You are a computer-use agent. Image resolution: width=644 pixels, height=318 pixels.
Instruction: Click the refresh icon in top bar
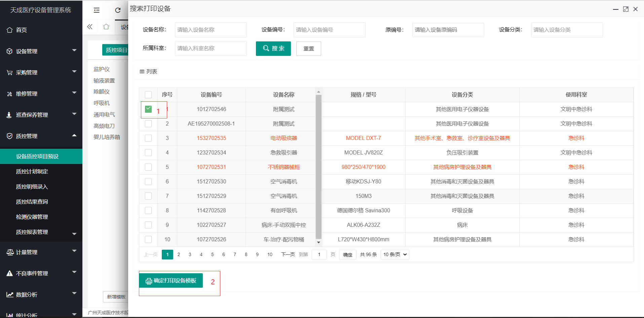point(118,10)
